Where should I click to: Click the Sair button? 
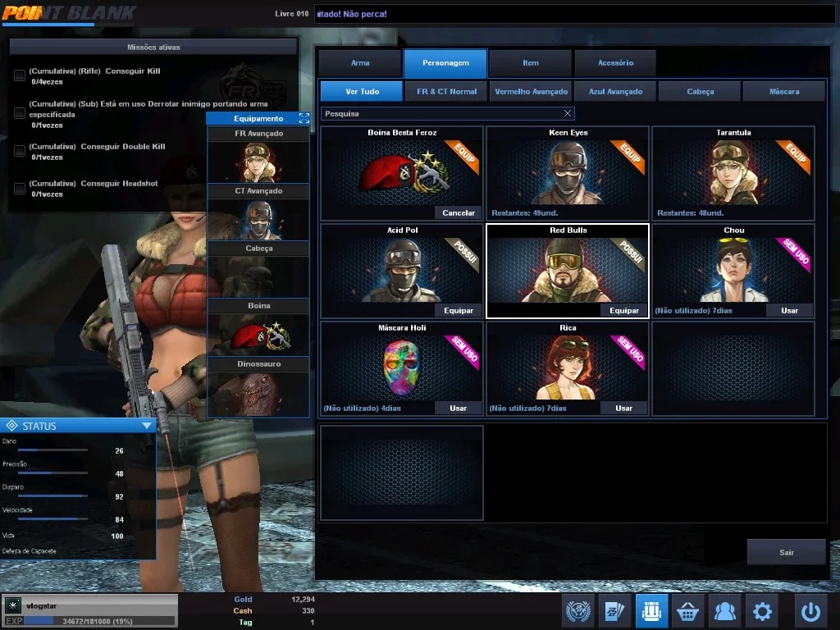pos(786,552)
